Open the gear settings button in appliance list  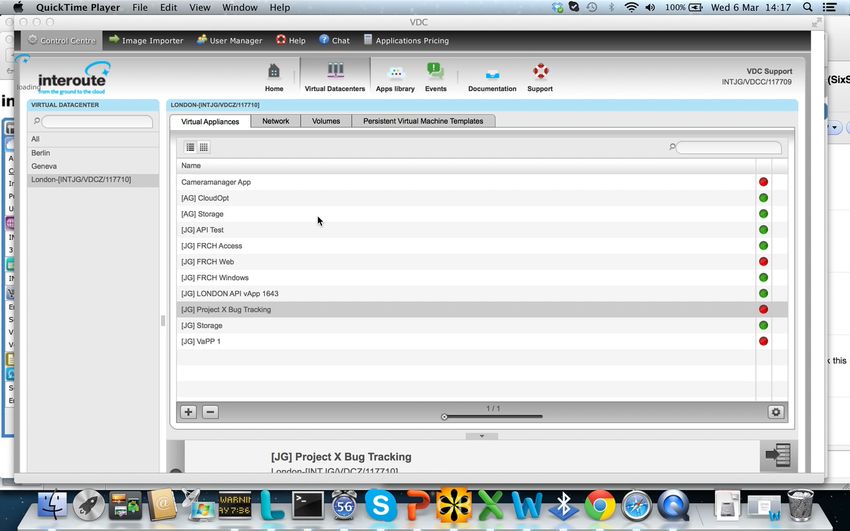tap(776, 412)
